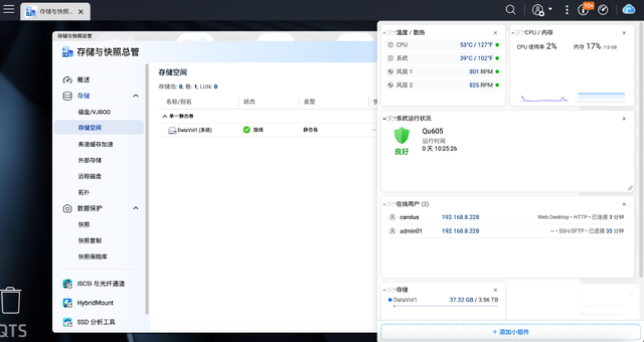This screenshot has height=342, width=644.
Task: Open iSCSI 与光纤通道
Action: [101, 284]
